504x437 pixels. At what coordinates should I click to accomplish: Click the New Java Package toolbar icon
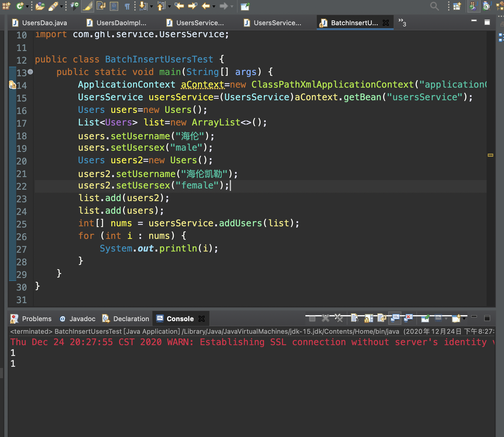[x=7, y=6]
